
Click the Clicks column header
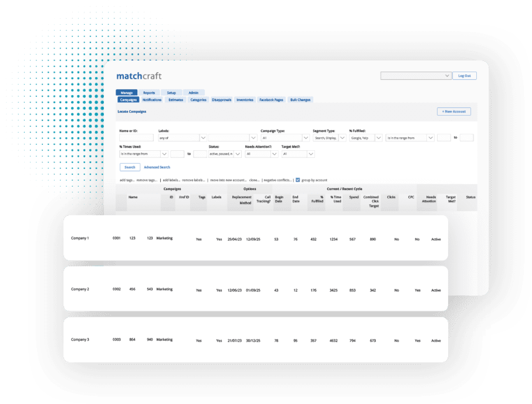391,197
